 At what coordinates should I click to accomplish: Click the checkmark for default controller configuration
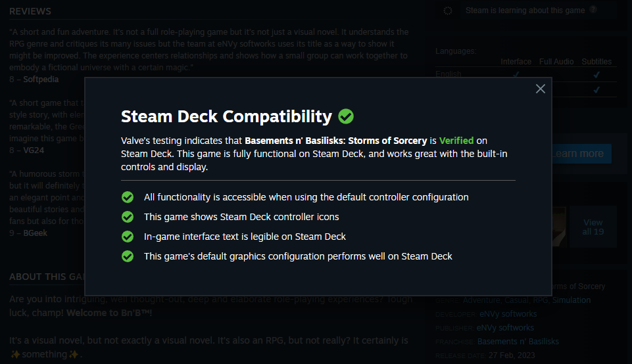tap(128, 197)
